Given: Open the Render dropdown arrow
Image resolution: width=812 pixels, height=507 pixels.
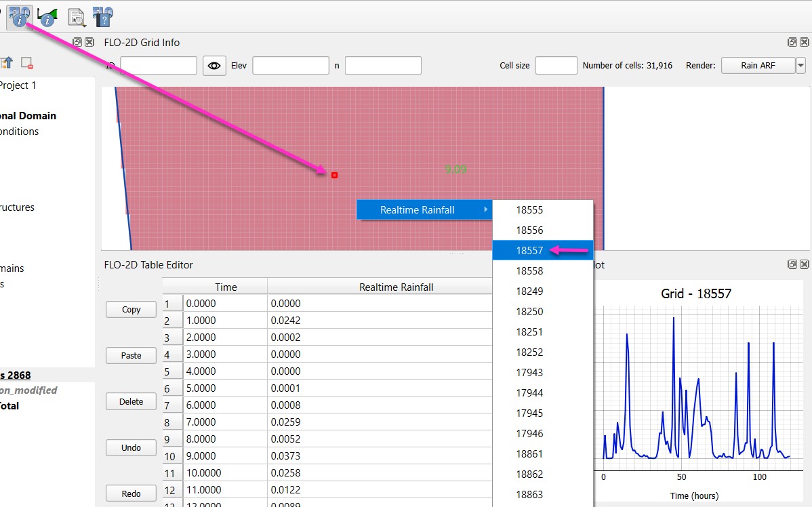Looking at the screenshot, I should click(800, 66).
